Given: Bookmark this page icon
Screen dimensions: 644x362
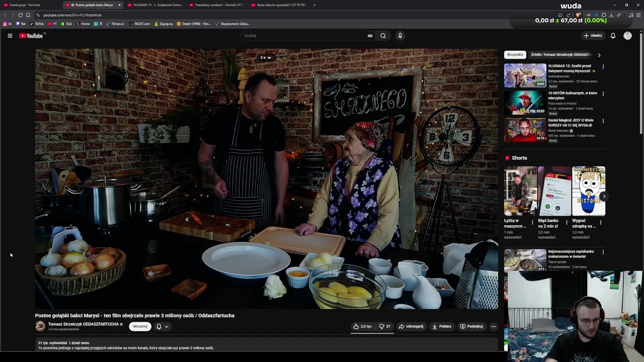Looking at the screenshot, I should click(x=28, y=15).
